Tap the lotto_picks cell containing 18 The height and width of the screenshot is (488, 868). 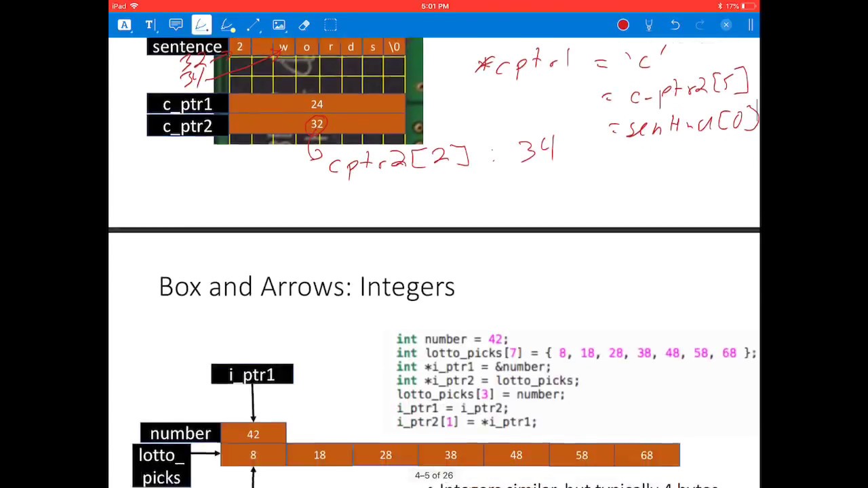pyautogui.click(x=319, y=455)
